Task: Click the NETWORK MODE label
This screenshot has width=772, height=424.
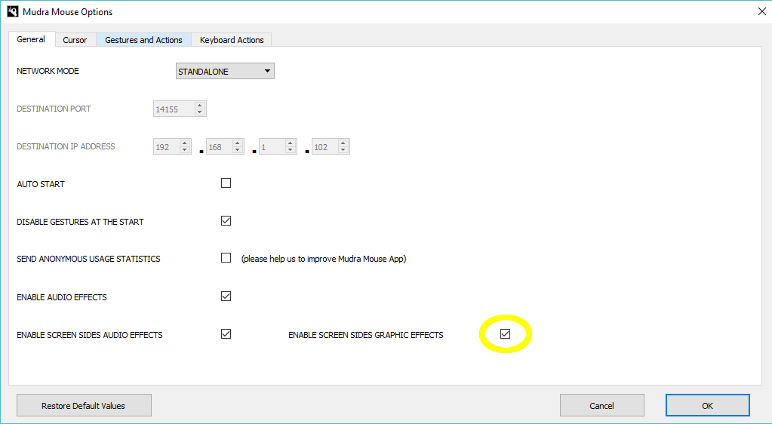Action: coord(48,71)
